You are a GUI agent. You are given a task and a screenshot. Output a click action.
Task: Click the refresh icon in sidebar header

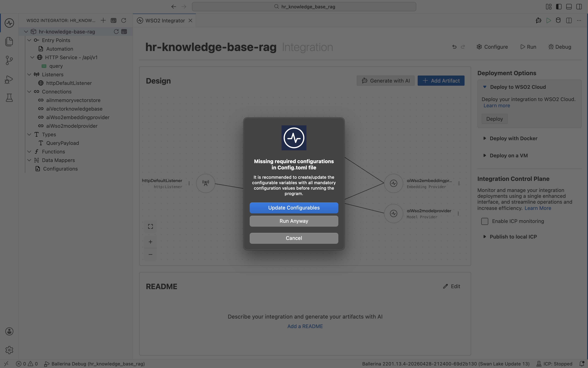pos(124,20)
